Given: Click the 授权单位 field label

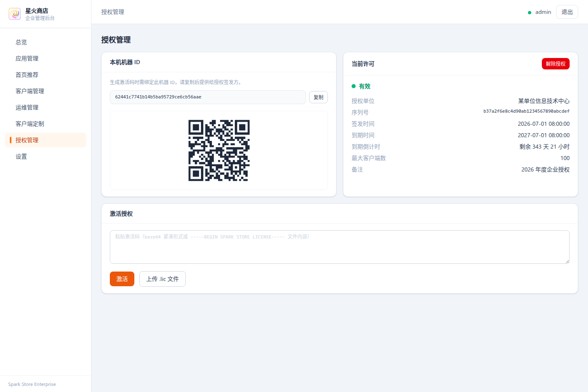Looking at the screenshot, I should (x=363, y=101).
